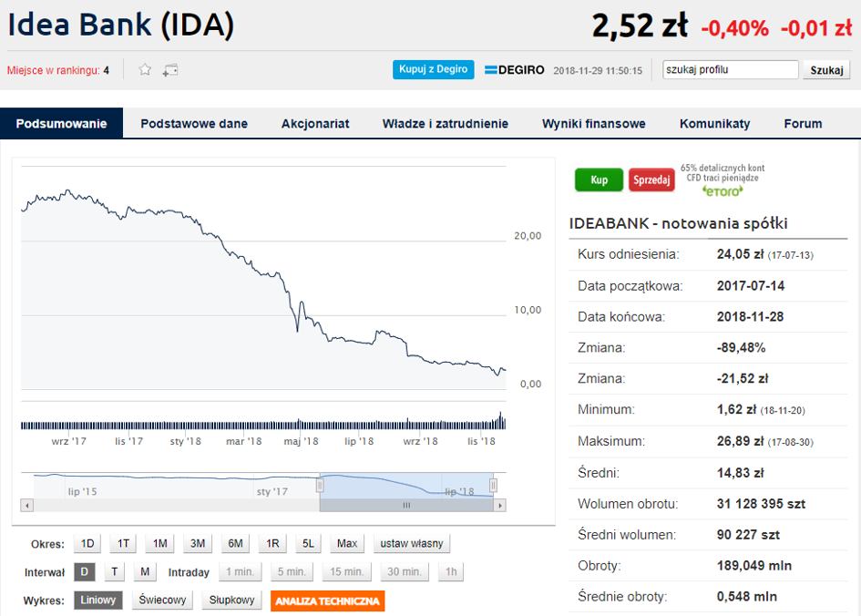Image resolution: width=861 pixels, height=616 pixels.
Task: Switch chart type to Słupkowy
Action: tap(231, 601)
